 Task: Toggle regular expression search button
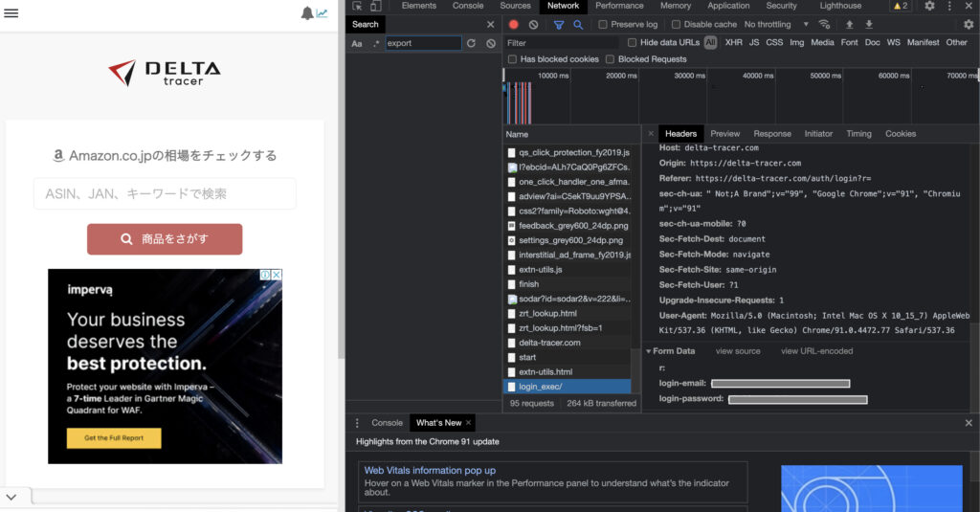pos(376,43)
